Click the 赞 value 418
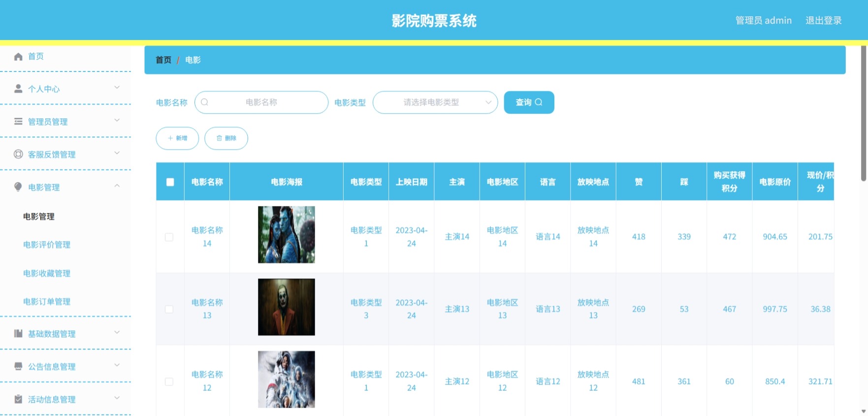 (639, 237)
